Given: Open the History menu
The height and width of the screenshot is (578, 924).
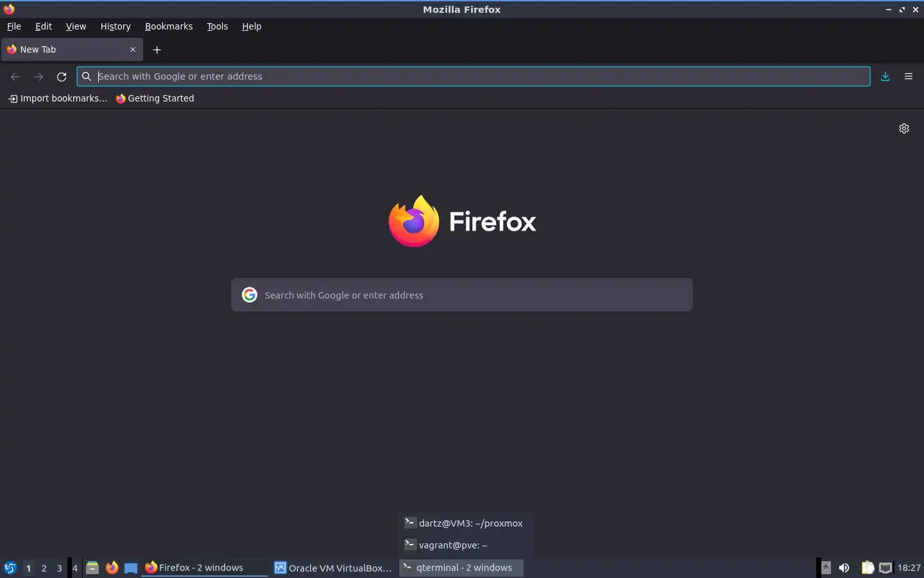Looking at the screenshot, I should (116, 26).
